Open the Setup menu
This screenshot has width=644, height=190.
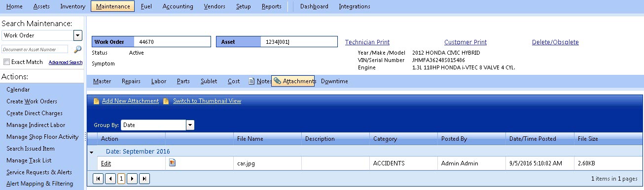click(243, 6)
